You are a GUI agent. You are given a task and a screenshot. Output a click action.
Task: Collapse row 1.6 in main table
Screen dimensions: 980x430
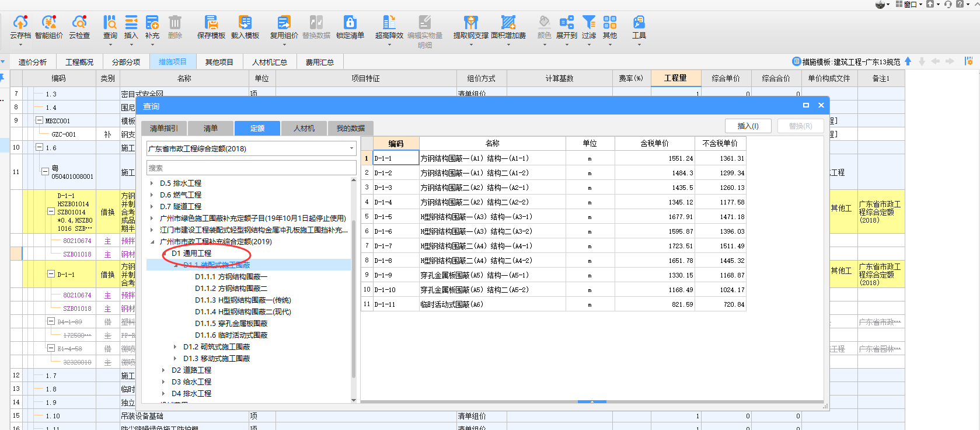pos(40,147)
